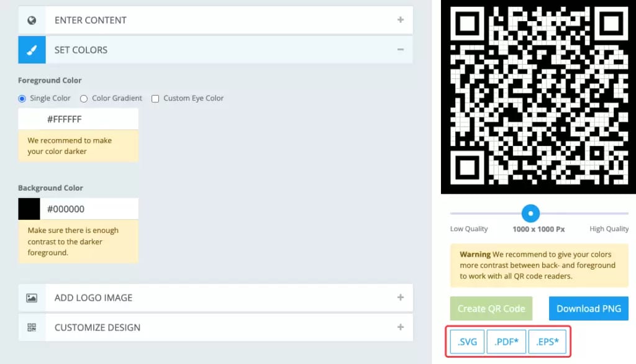Expand the Add Logo Image plus sign

(x=401, y=298)
